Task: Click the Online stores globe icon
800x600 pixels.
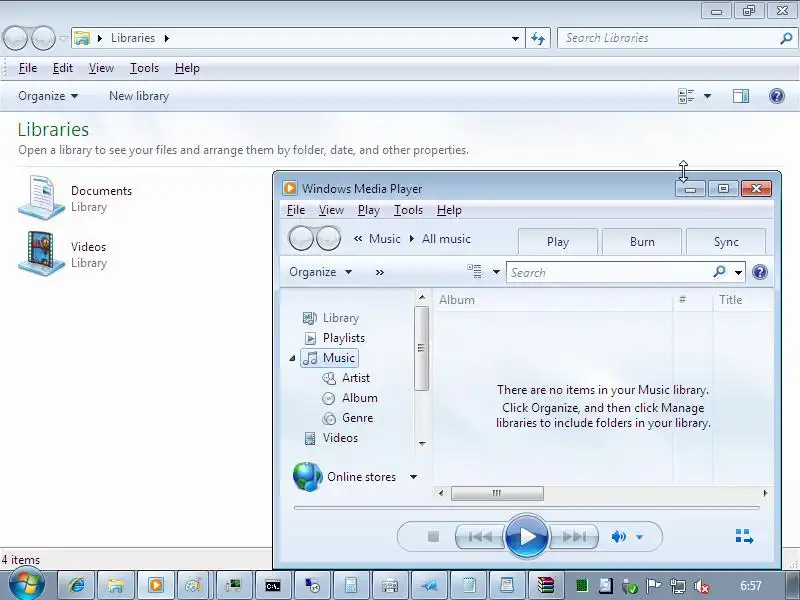Action: point(308,477)
